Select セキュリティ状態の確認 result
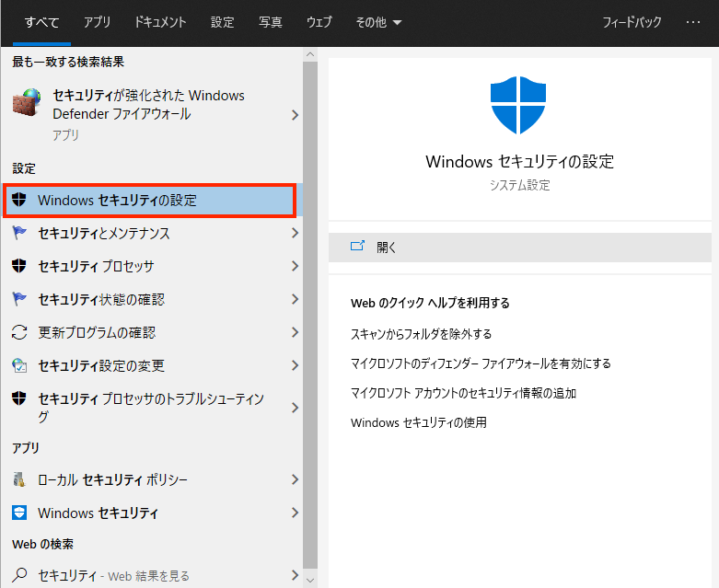Viewport: 719px width, 588px height. tap(152, 299)
